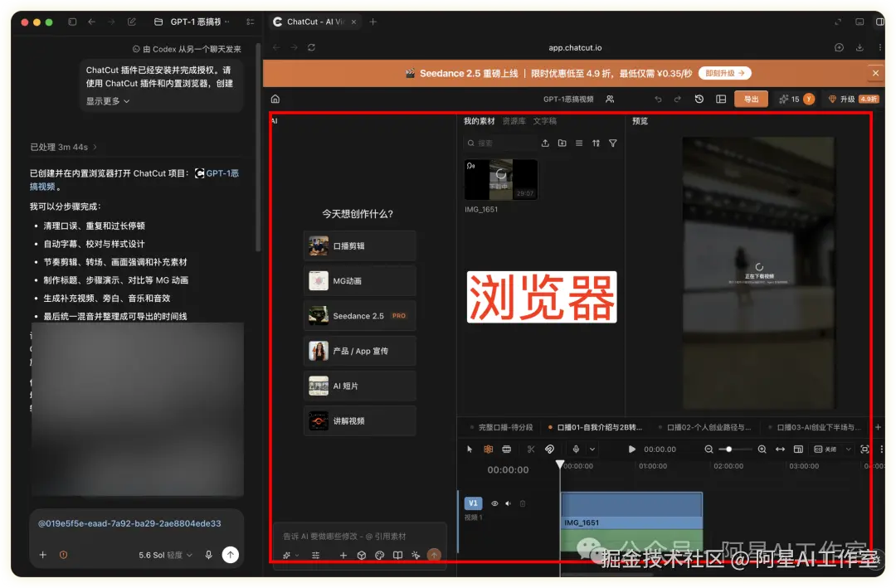Start voice recording with timeline microphone icon
This screenshot has height=588, width=896.
coord(576,450)
